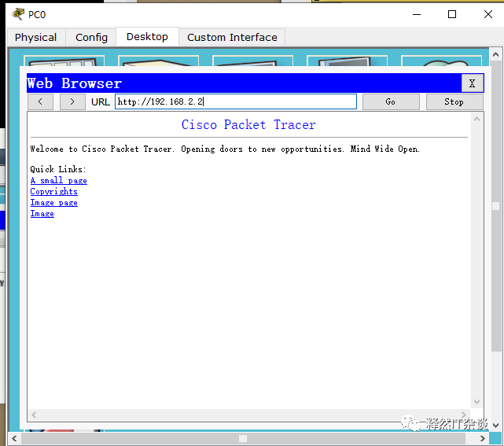Click the 'Welcome to Cisco Packet Tracer' sentence

(x=225, y=149)
